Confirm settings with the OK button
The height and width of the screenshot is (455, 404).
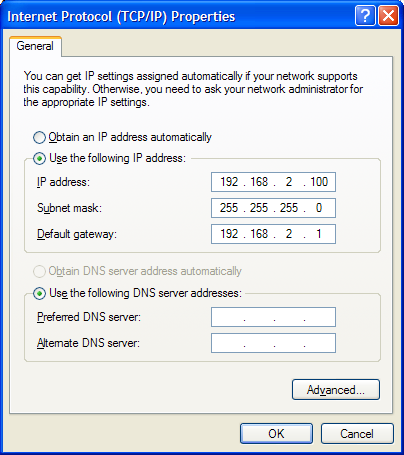coord(276,434)
